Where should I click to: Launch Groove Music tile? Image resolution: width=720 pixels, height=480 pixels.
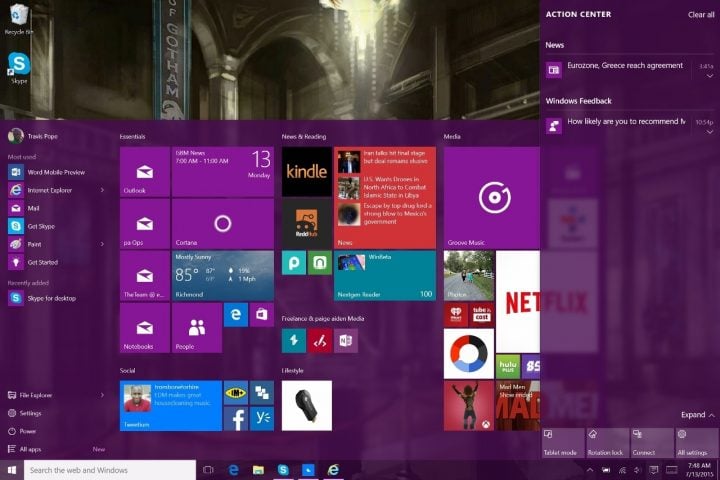tap(492, 198)
